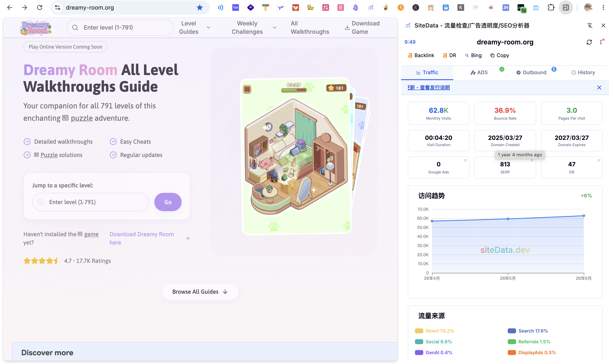Refresh the SiteData panel data
The height and width of the screenshot is (364, 613).
tap(589, 42)
